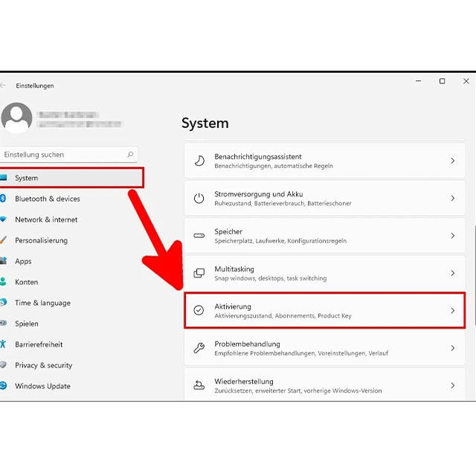This screenshot has height=476, width=476.
Task: Open Privacy & security settings
Action: tap(44, 365)
